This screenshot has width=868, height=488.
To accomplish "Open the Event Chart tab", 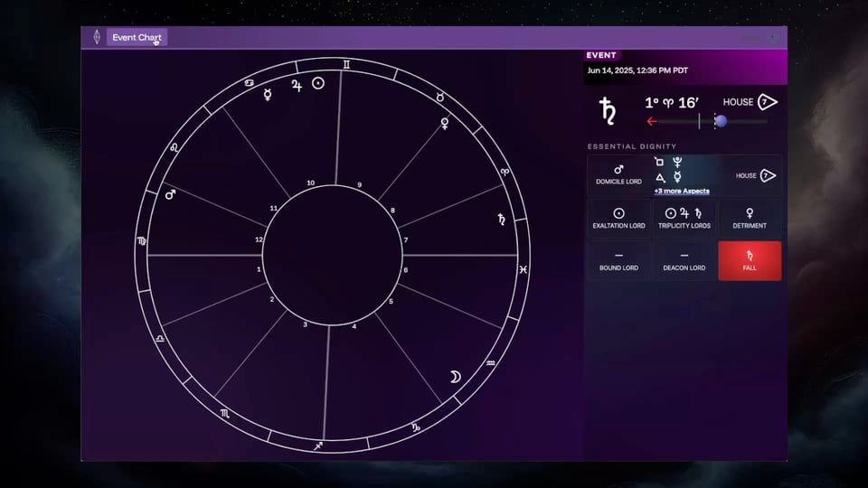I will (137, 37).
